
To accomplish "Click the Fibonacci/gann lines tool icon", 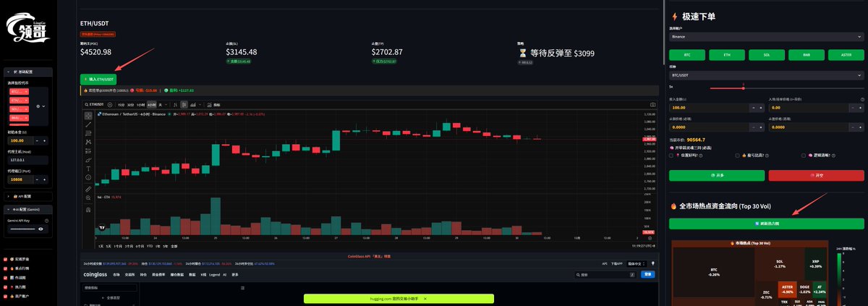I will 88,133.
